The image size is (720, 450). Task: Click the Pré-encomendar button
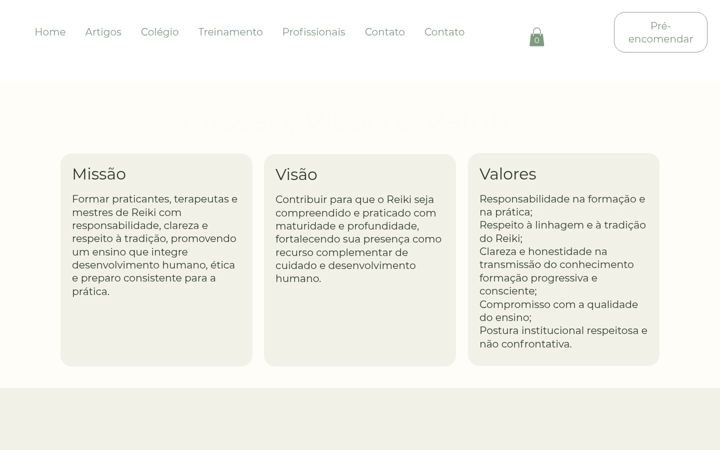click(x=660, y=32)
